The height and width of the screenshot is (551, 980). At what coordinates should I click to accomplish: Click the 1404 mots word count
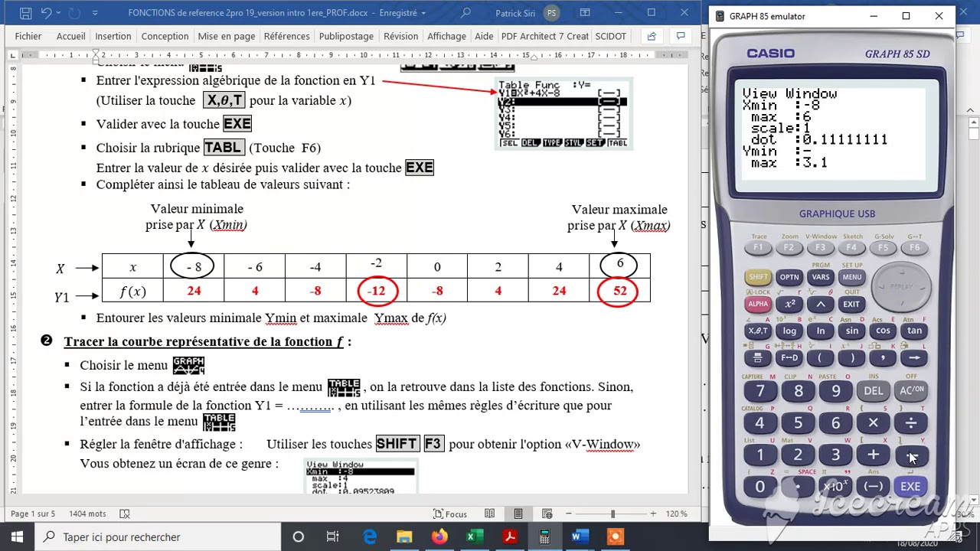point(87,514)
